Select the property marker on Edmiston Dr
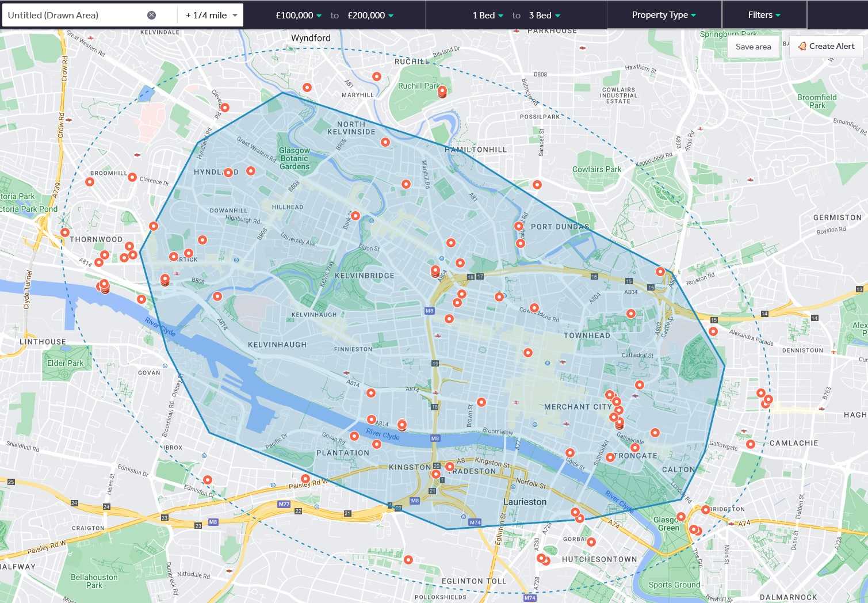The image size is (868, 603). pos(208,480)
